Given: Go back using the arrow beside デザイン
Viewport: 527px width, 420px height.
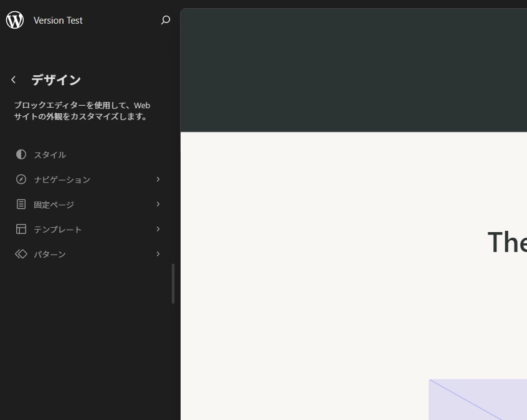Looking at the screenshot, I should [x=14, y=80].
